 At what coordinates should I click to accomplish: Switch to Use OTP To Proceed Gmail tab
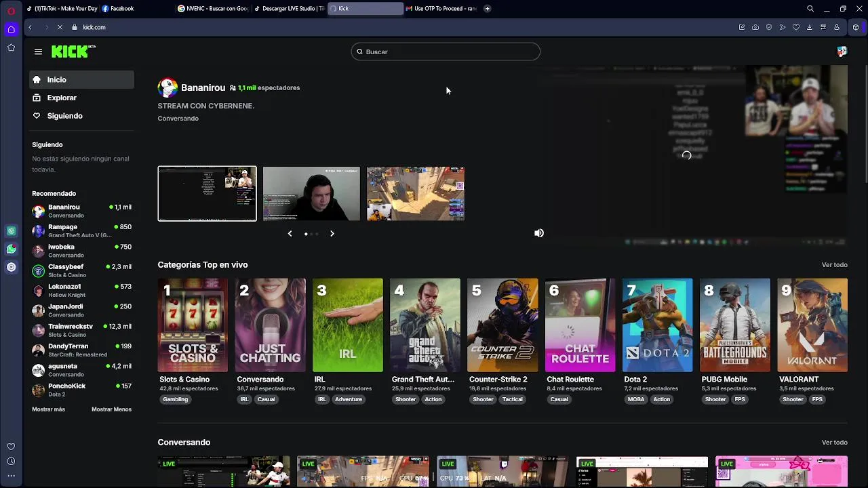[441, 9]
